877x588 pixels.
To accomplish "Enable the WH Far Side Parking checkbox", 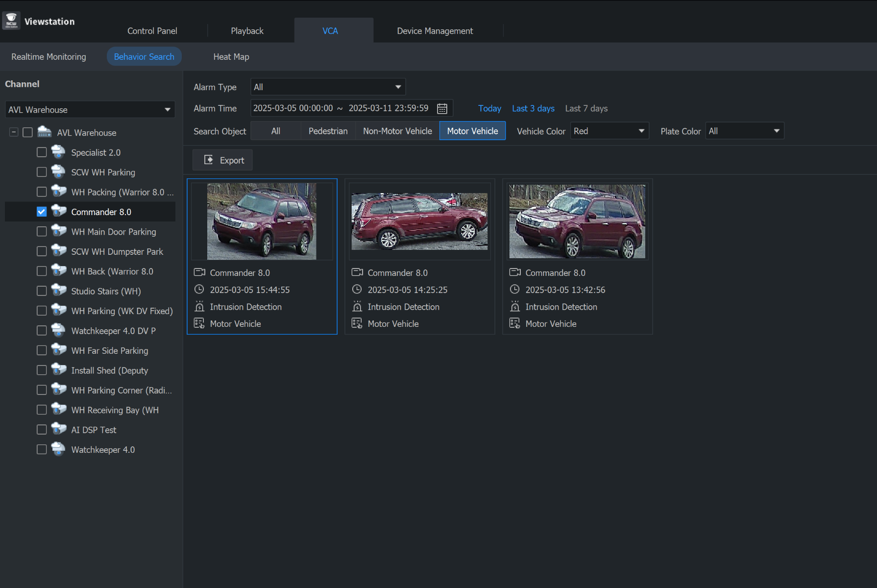I will (x=42, y=350).
